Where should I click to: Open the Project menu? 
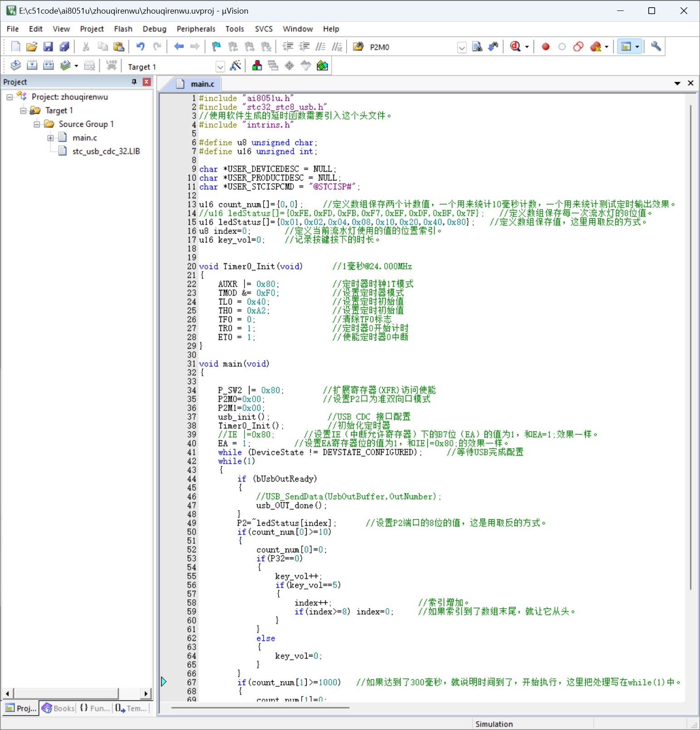tap(92, 29)
